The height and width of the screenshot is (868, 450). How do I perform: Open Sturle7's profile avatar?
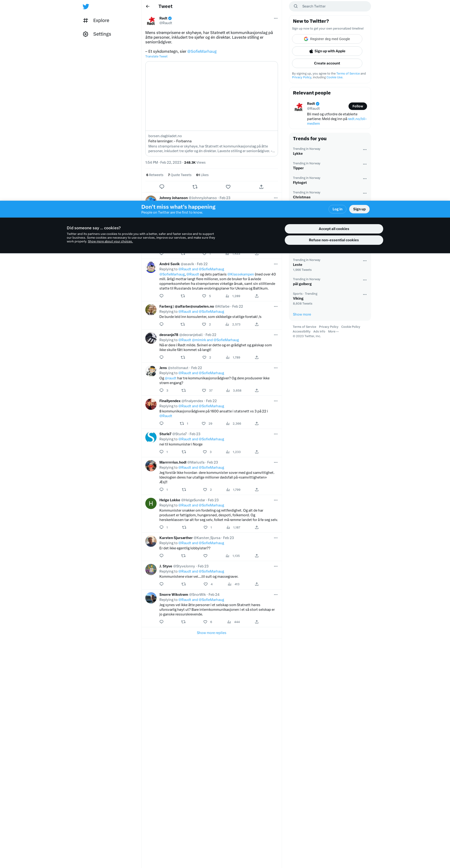pyautogui.click(x=151, y=437)
